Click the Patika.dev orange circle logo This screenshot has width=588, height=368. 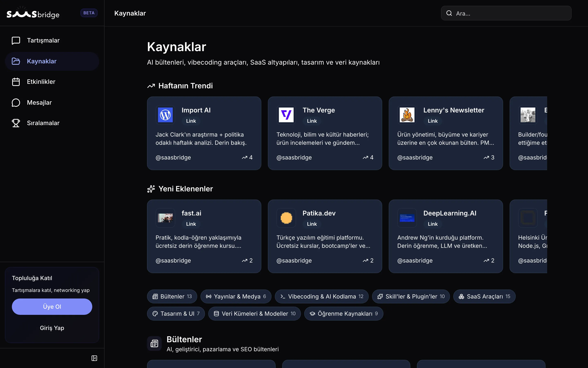pos(286,218)
